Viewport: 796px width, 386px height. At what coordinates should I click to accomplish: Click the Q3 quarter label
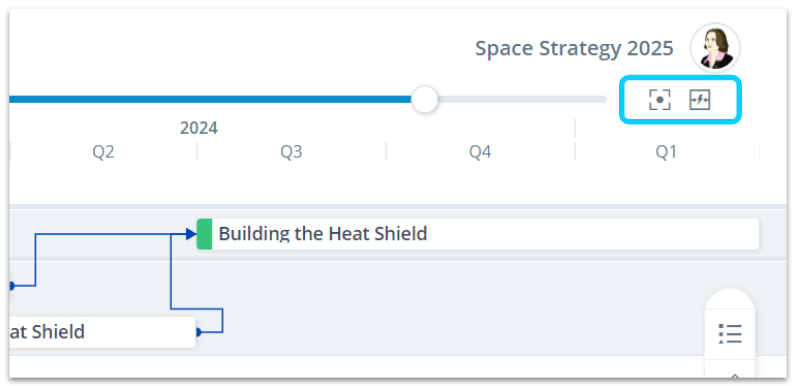[291, 152]
